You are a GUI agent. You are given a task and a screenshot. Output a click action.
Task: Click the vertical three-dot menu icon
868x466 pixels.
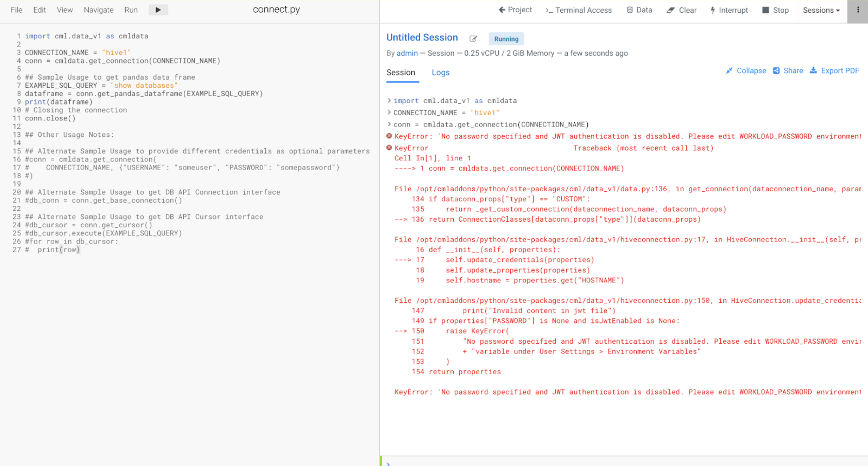(x=858, y=10)
